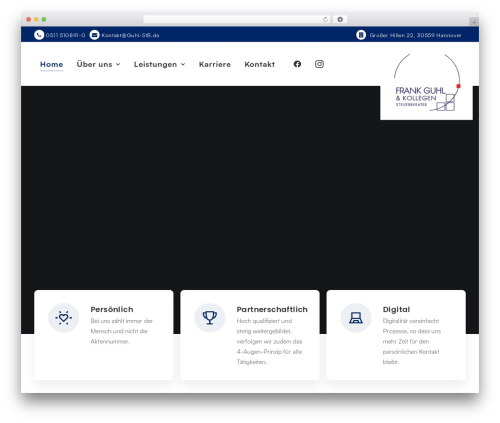Open the Leistungen menu
This screenshot has height=423, width=500.
(x=155, y=64)
